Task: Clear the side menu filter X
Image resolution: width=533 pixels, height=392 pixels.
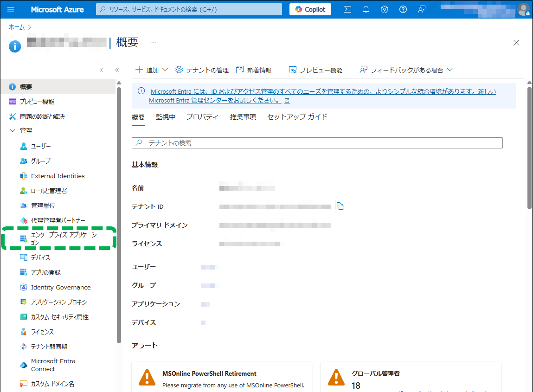Action: click(101, 70)
